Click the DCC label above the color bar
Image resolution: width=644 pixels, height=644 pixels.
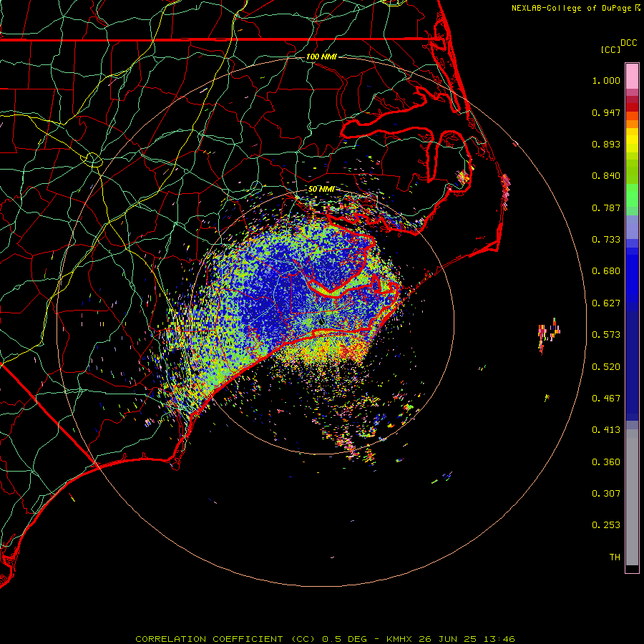(x=628, y=43)
